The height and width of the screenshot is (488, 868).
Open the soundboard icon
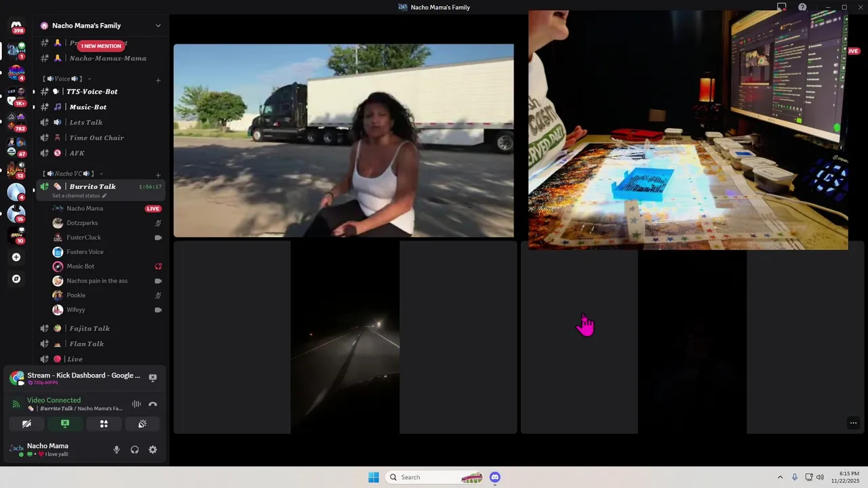142,424
